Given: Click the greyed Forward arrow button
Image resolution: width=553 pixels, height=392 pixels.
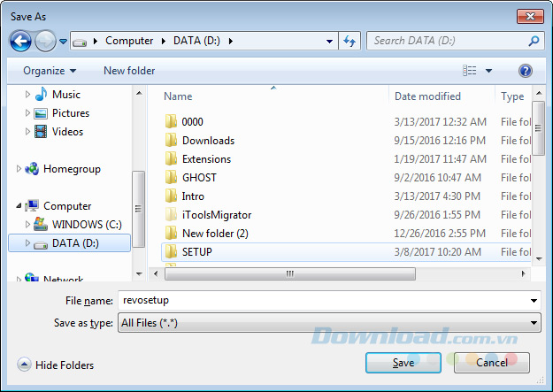Looking at the screenshot, I should (45, 42).
